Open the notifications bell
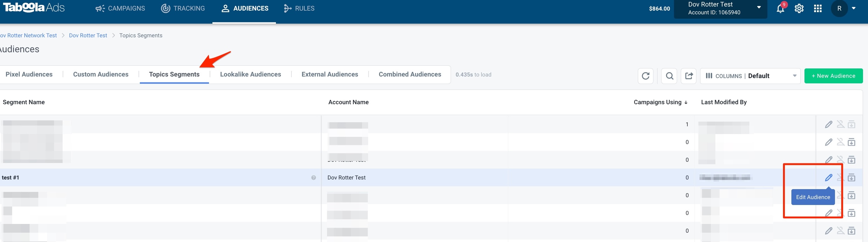 [x=780, y=9]
